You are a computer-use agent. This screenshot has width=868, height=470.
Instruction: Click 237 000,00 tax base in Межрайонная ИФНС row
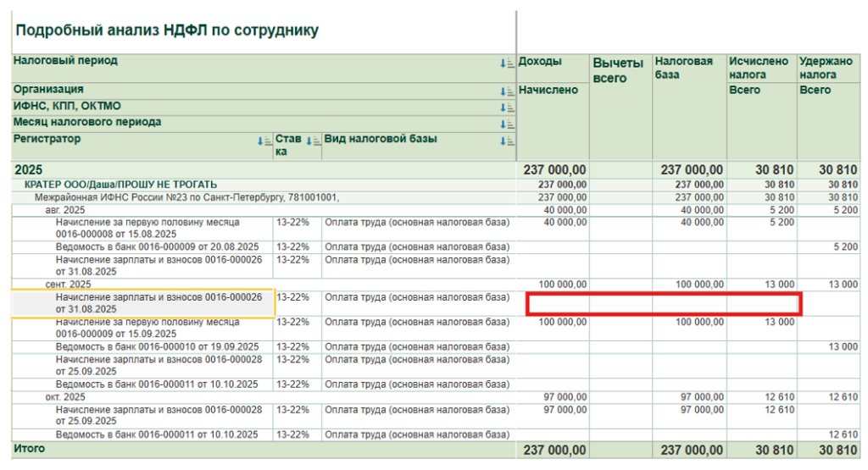(x=699, y=197)
